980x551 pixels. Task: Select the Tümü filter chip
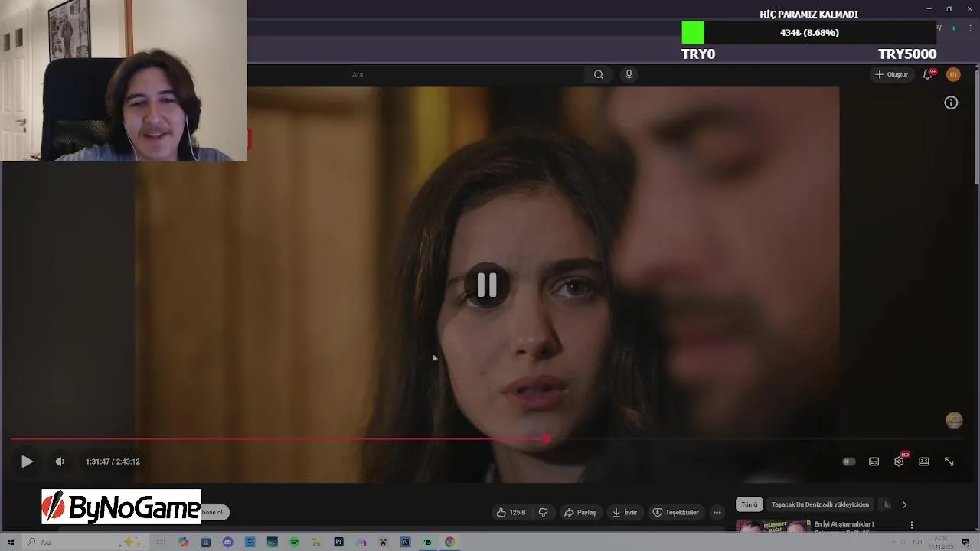750,504
